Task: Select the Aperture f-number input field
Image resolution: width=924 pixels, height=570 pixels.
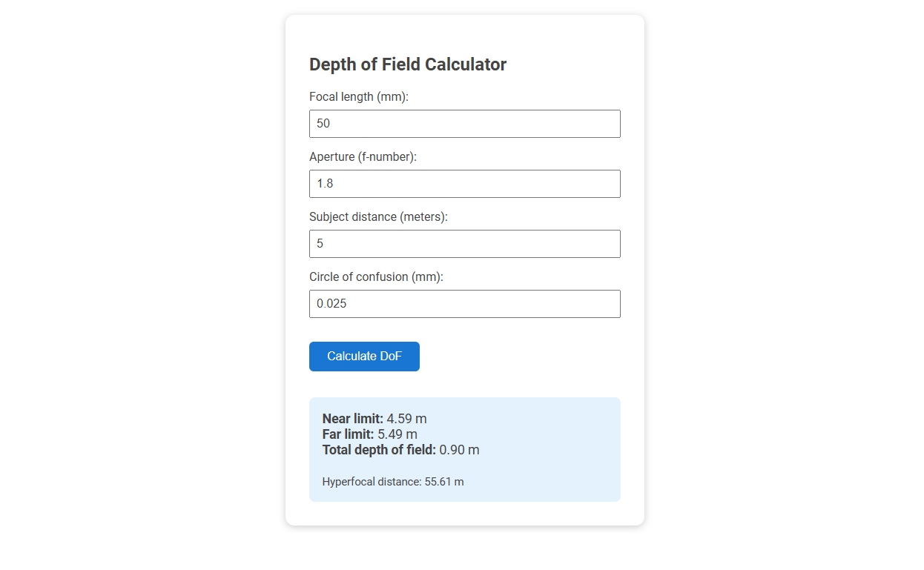Action: 464,183
